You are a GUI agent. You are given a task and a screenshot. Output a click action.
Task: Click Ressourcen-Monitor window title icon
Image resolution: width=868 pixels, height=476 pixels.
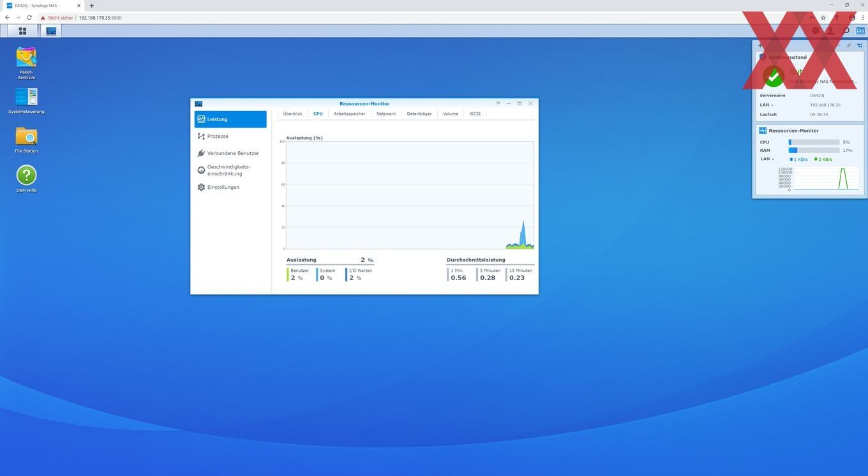tap(198, 103)
